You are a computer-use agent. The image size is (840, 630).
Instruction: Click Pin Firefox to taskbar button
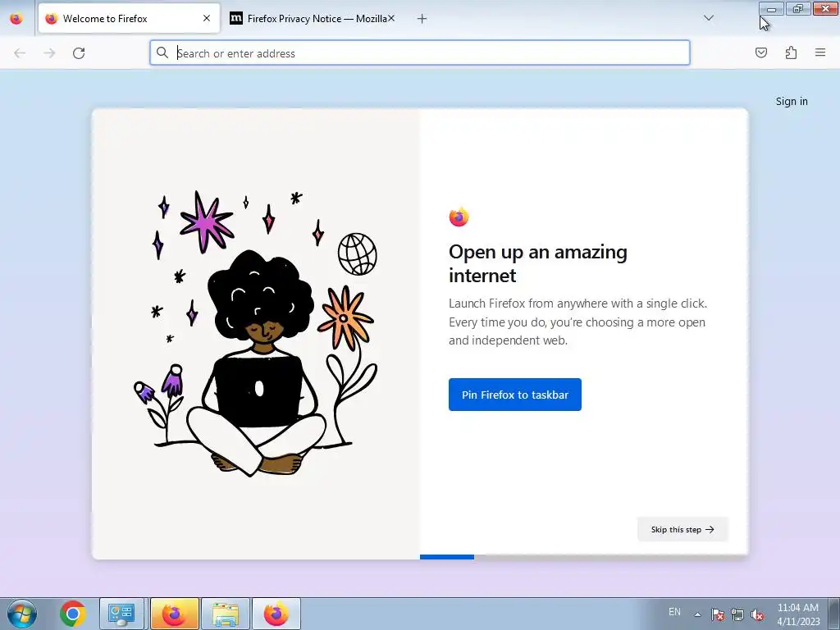pos(515,395)
